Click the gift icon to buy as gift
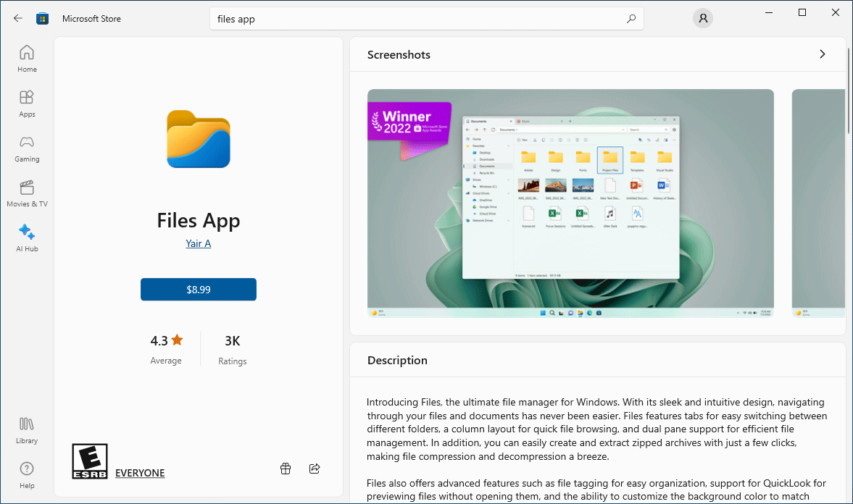This screenshot has height=504, width=853. (x=286, y=469)
